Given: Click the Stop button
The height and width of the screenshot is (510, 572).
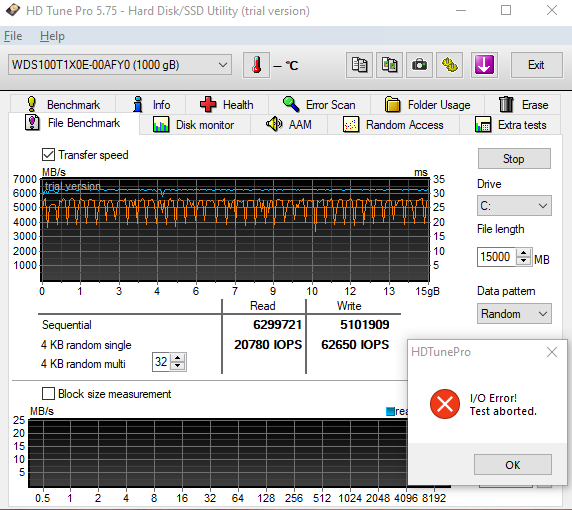Looking at the screenshot, I should (x=514, y=159).
